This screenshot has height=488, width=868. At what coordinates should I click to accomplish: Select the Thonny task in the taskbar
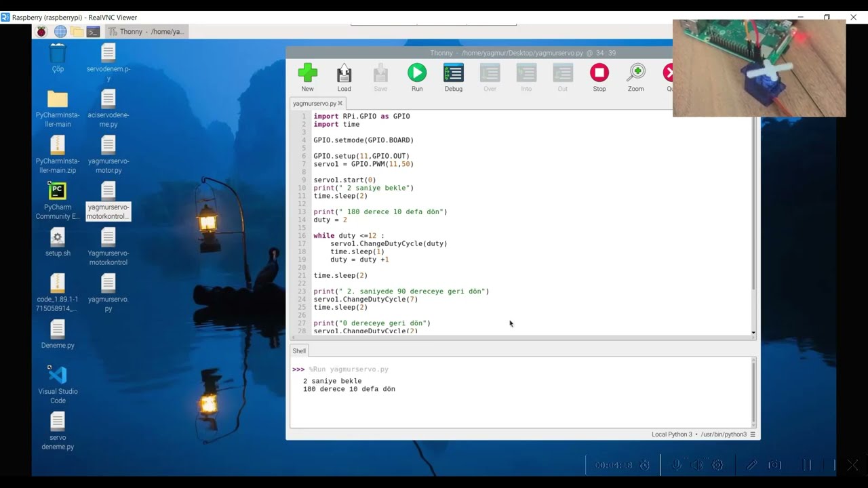[x=146, y=31]
